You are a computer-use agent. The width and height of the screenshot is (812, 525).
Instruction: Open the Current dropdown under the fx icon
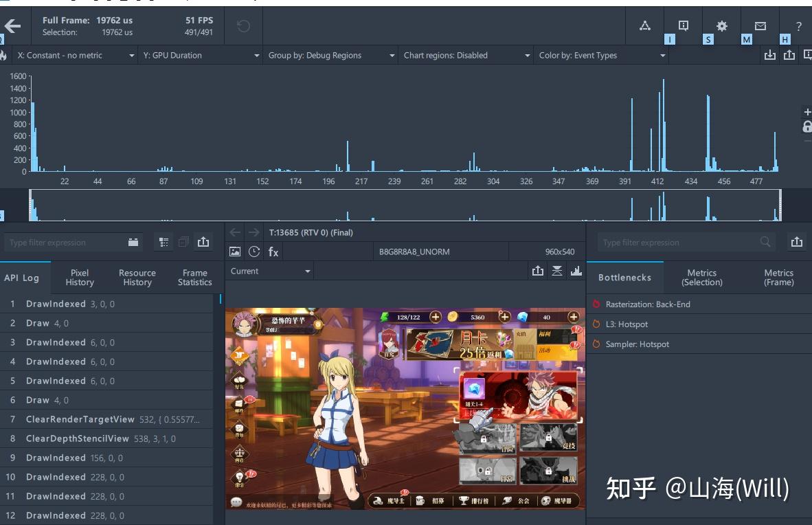269,271
